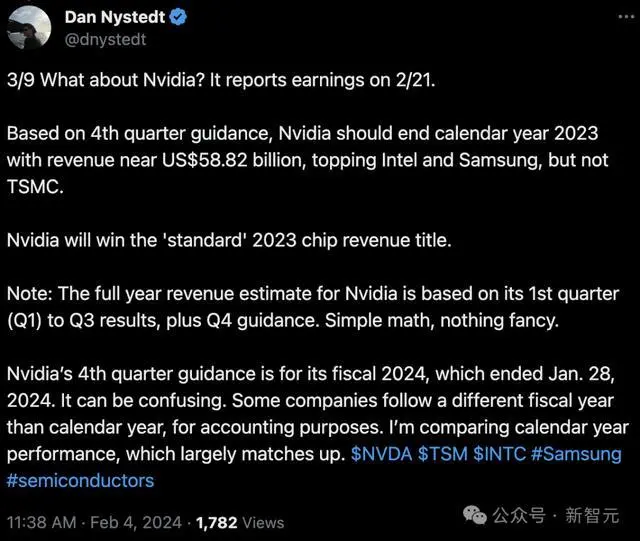Click the 11:38 AM timestamp
640x541 pixels.
42,523
